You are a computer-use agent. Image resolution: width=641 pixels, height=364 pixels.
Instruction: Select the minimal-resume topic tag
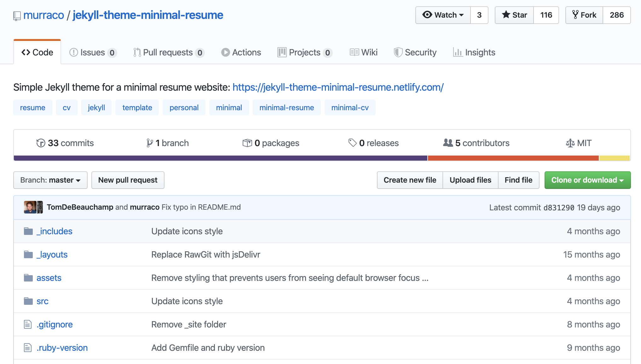pyautogui.click(x=286, y=108)
